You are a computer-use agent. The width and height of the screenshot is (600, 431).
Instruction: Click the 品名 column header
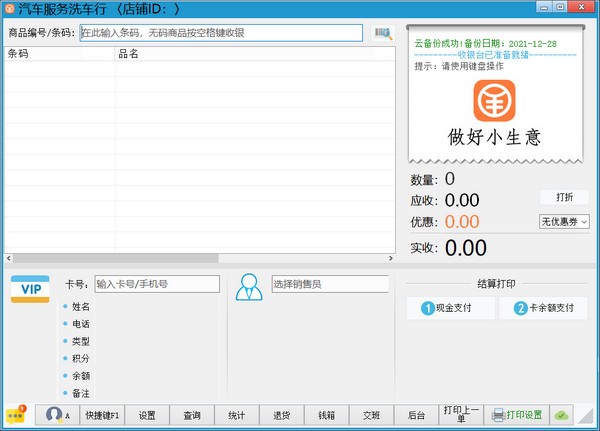[255, 54]
